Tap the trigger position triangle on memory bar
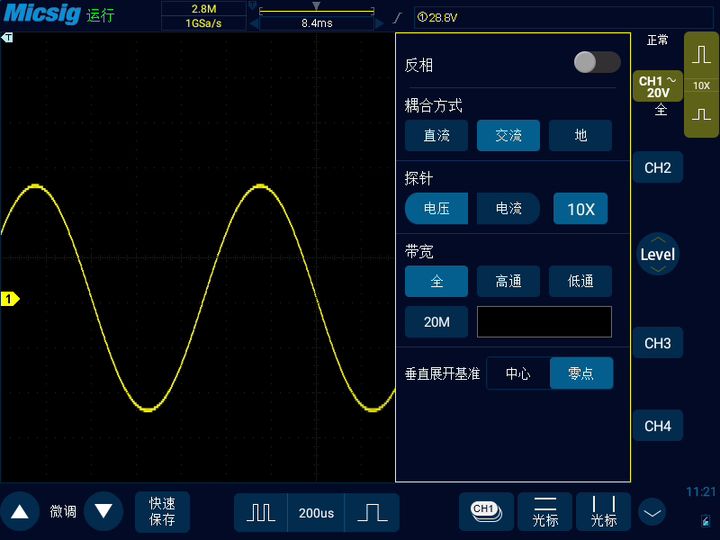The image size is (720, 540). pos(316,6)
